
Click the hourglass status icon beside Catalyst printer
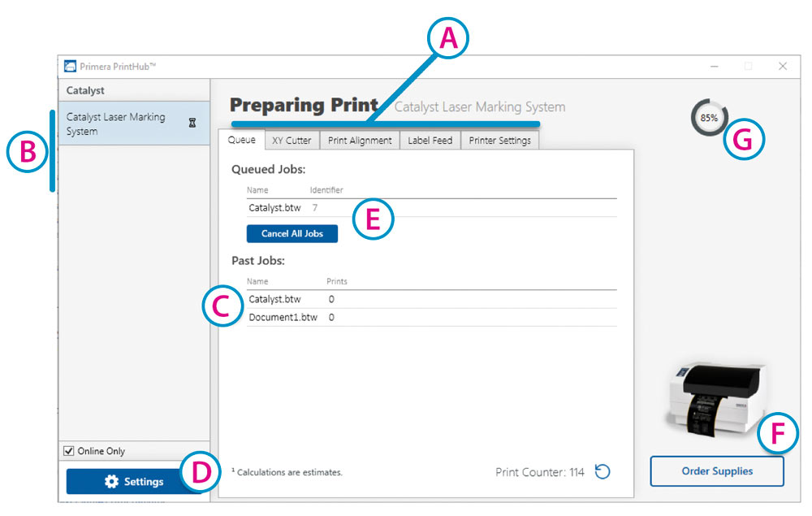(x=192, y=123)
